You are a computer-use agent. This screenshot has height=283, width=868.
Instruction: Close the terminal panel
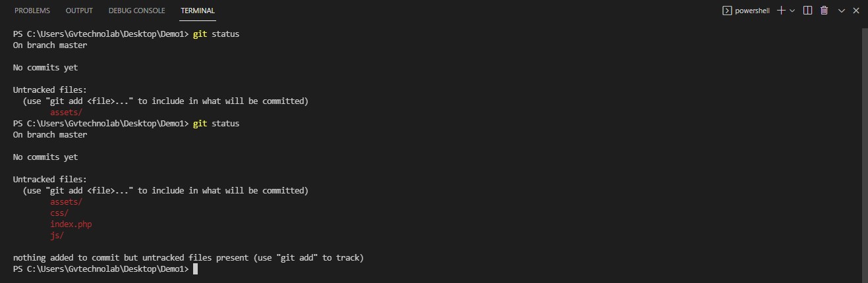[857, 11]
